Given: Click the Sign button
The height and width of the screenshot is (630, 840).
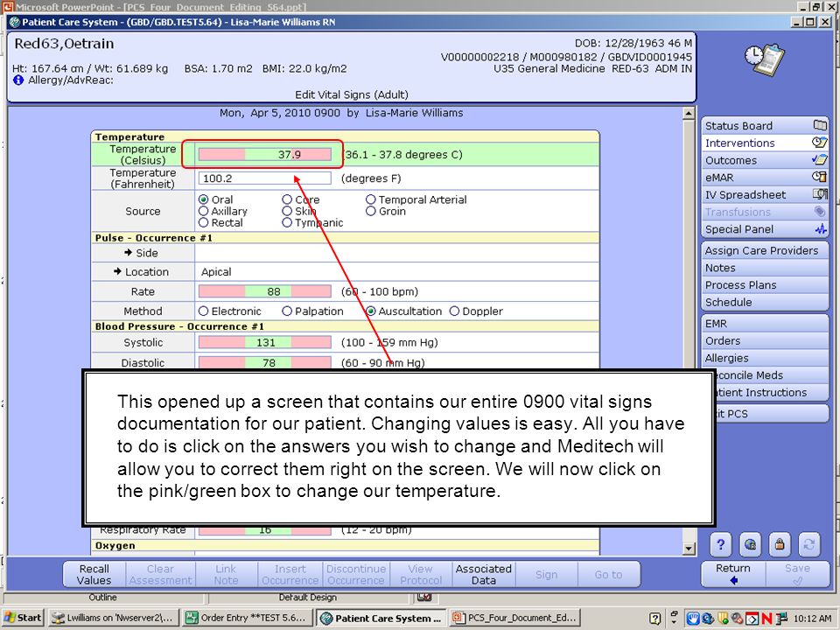Looking at the screenshot, I should click(x=546, y=574).
